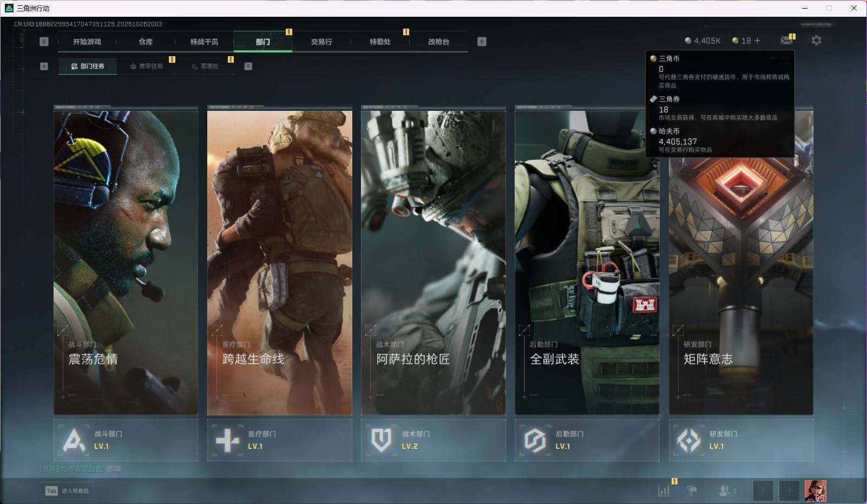Viewport: 867px width, 504px height.
Task: Open the 震荡危情 mission card
Action: pyautogui.click(x=126, y=262)
